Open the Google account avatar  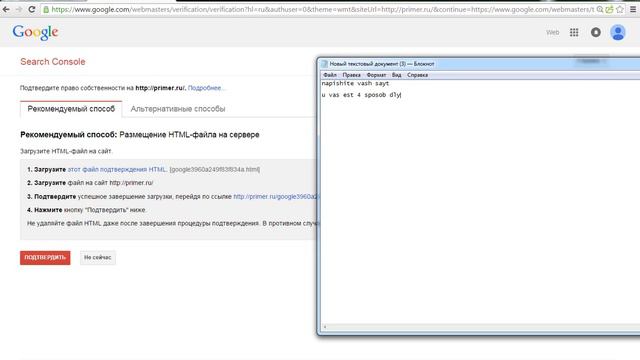pos(618,32)
